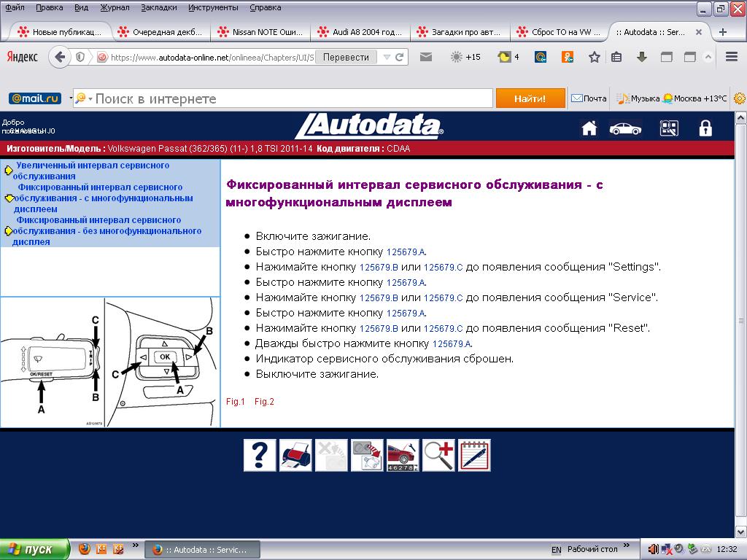Click the envelope mail icon in toolbar
Image resolution: width=747 pixels, height=560 pixels.
tap(426, 57)
